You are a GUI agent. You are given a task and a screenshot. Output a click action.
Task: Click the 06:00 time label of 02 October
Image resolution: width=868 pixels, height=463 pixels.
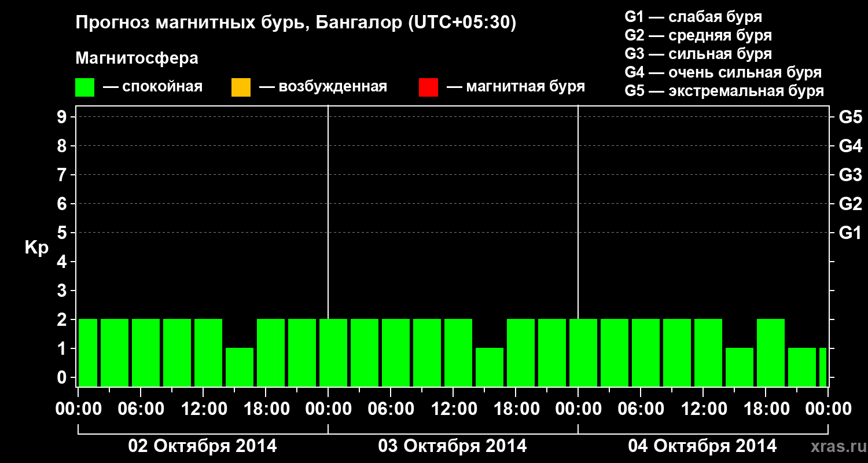[x=141, y=409]
